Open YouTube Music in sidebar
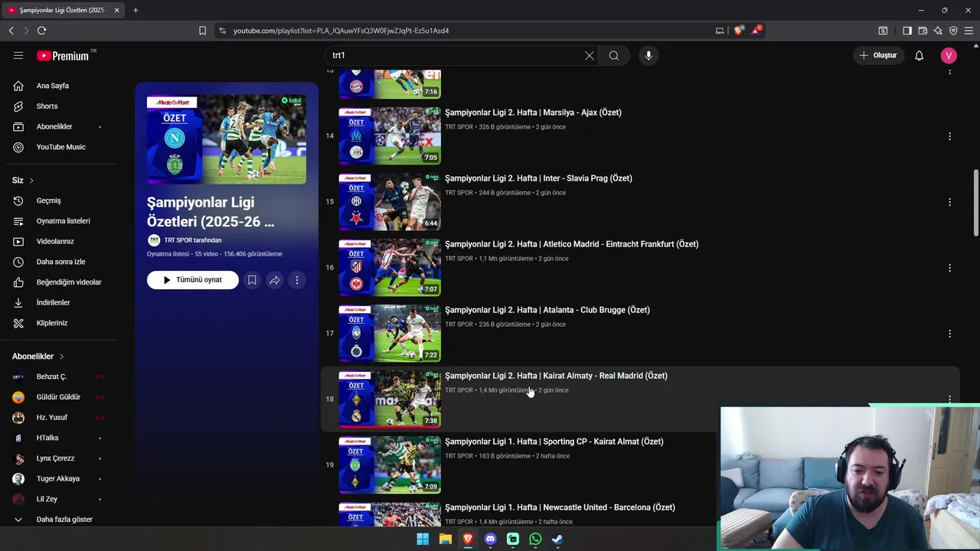Viewport: 980px width, 551px height. pyautogui.click(x=61, y=147)
